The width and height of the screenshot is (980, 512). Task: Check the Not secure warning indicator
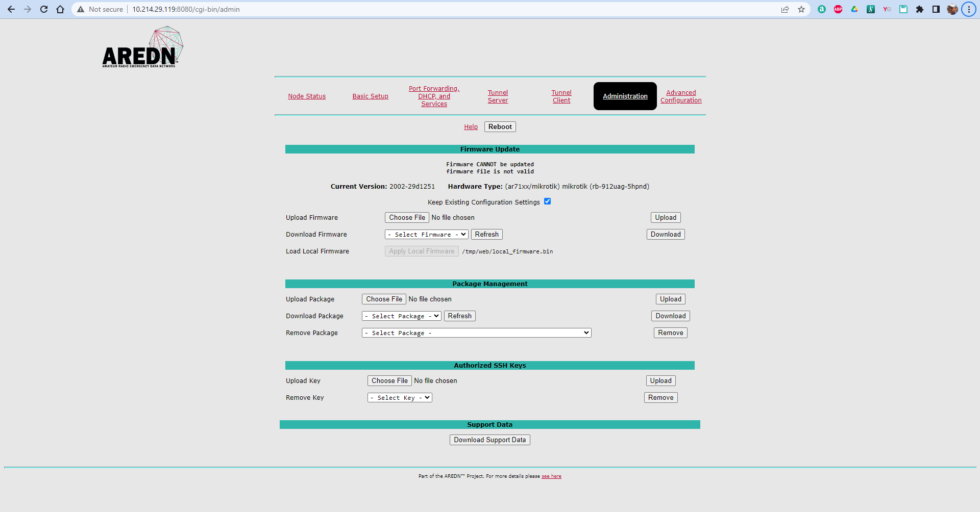tap(100, 9)
